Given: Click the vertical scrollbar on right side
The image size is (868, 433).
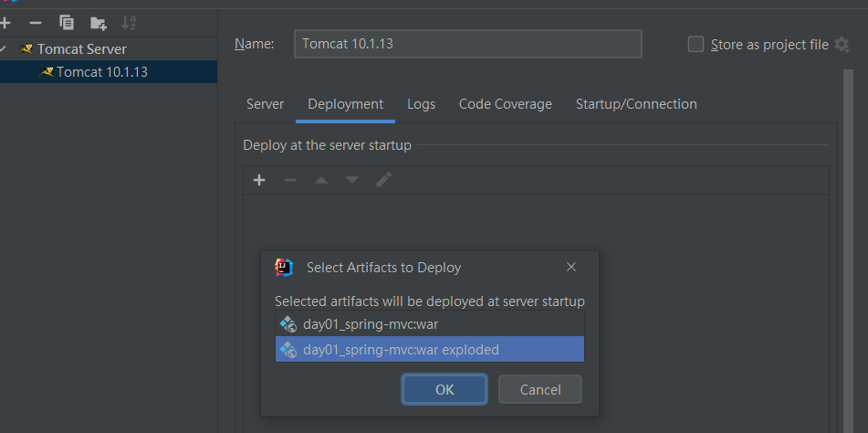Looking at the screenshot, I should 848,251.
